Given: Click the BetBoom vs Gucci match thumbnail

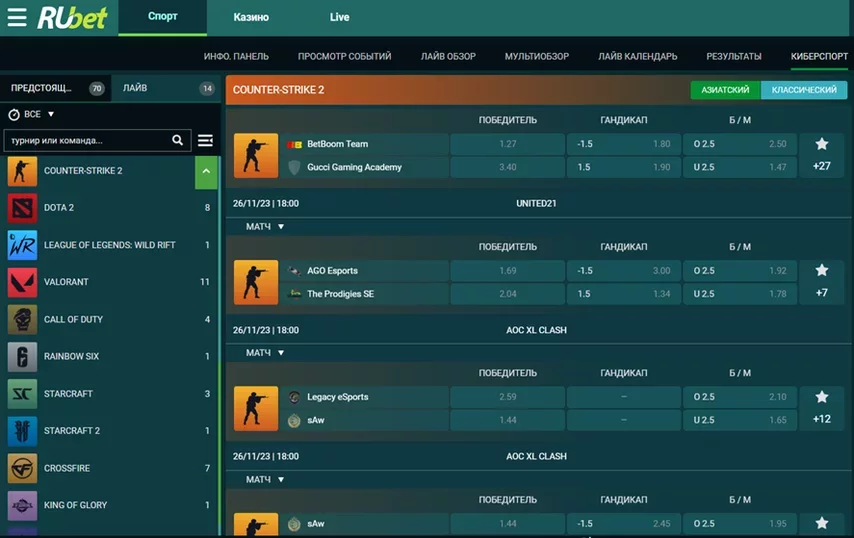Looking at the screenshot, I should pyautogui.click(x=256, y=155).
